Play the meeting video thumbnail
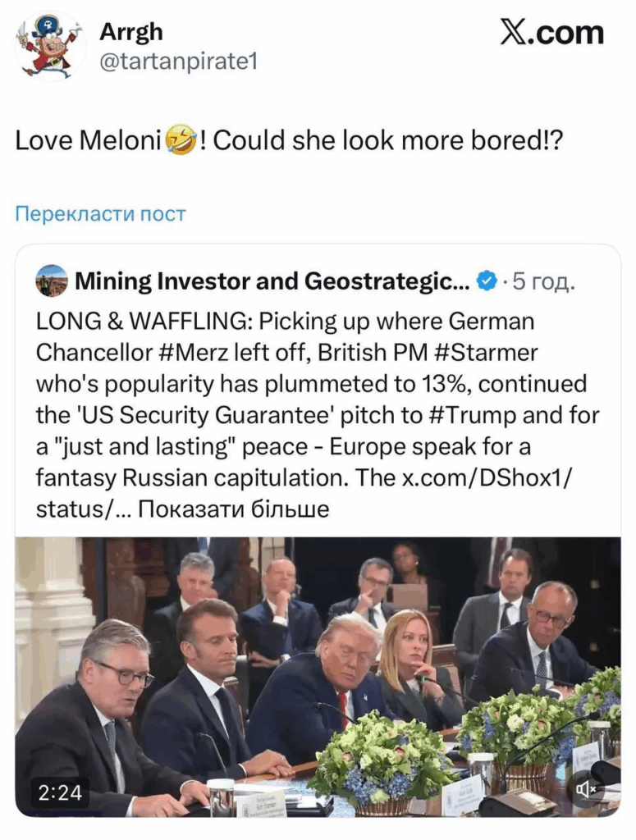Viewport: 636px width, 840px height. coord(318,677)
